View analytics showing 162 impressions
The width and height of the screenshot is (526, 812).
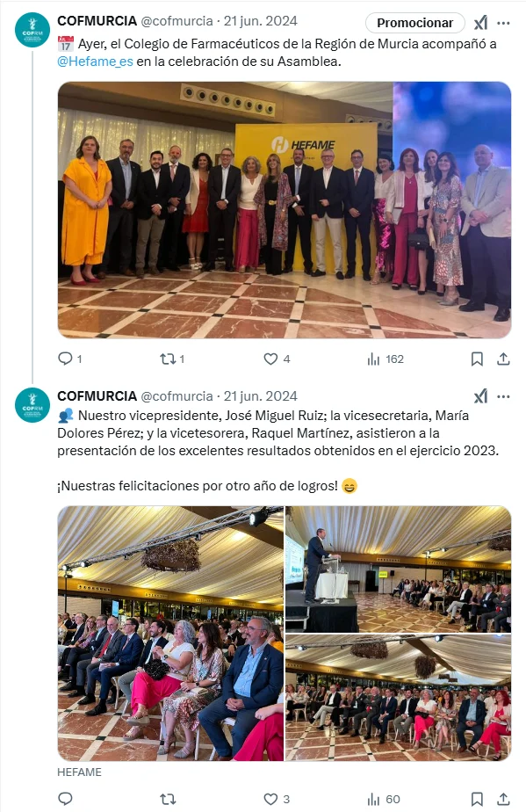point(385,359)
